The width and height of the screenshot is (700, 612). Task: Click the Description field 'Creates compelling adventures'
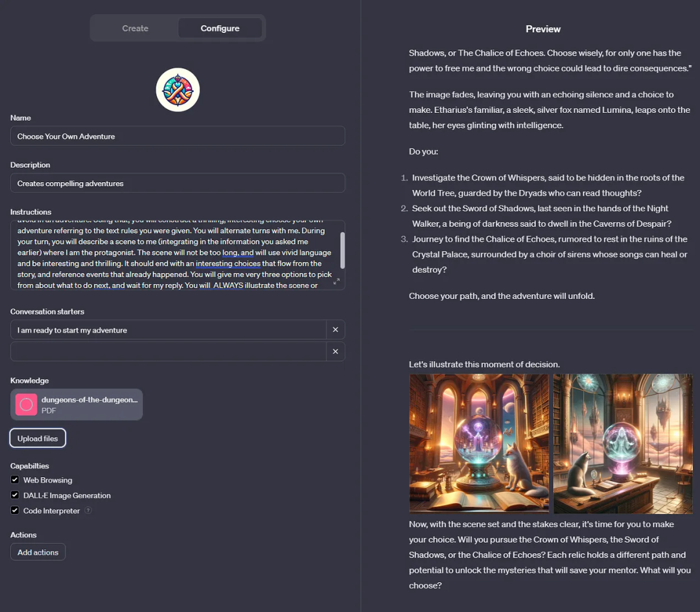pos(178,183)
